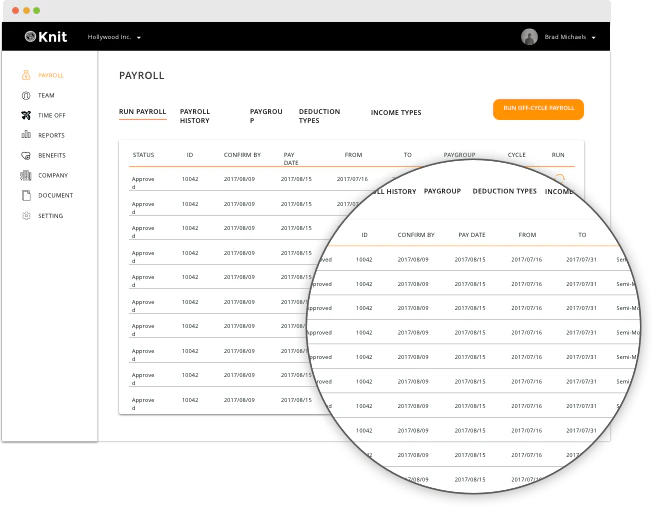Sort by the Confirm By header in main table
The image size is (653, 507).
point(242,155)
